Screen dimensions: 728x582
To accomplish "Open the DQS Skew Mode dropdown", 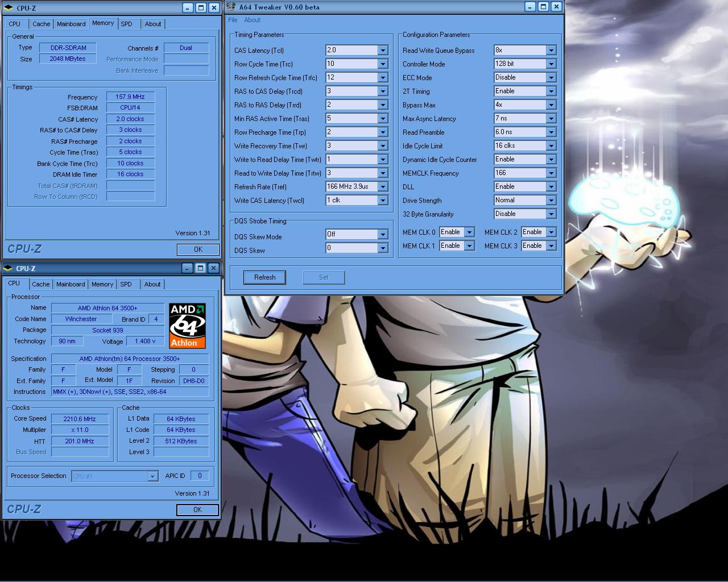I will [383, 234].
